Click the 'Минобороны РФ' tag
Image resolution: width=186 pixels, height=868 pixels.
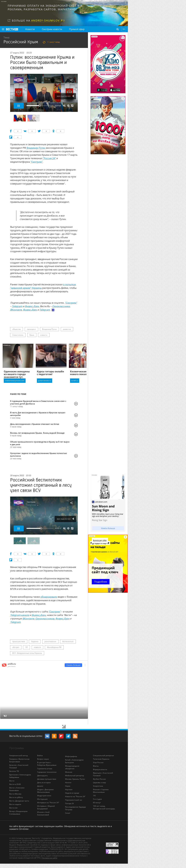54,647
